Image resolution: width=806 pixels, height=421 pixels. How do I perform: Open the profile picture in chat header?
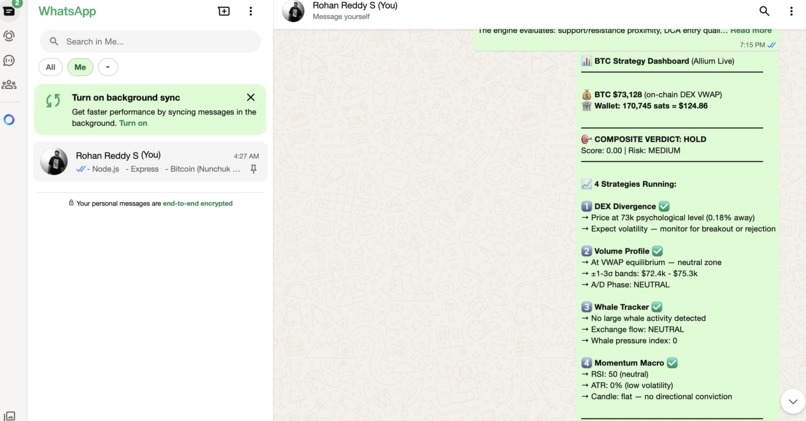pos(293,11)
